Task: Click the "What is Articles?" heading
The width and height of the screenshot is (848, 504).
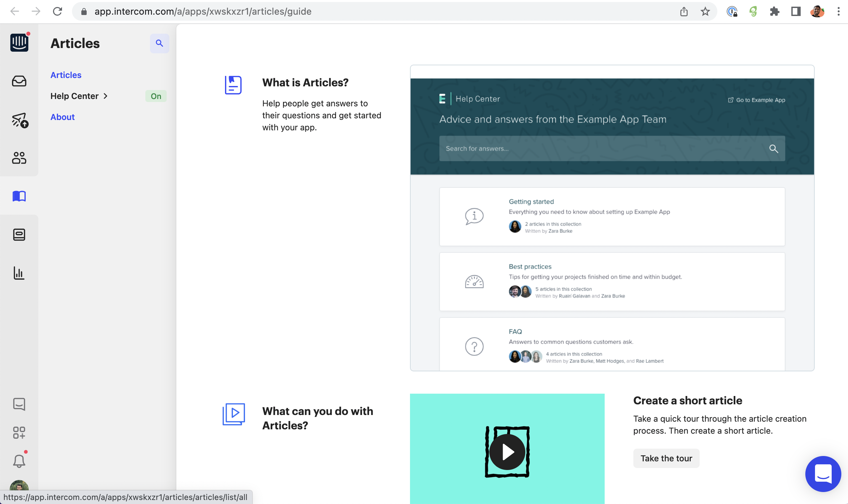Action: [305, 83]
